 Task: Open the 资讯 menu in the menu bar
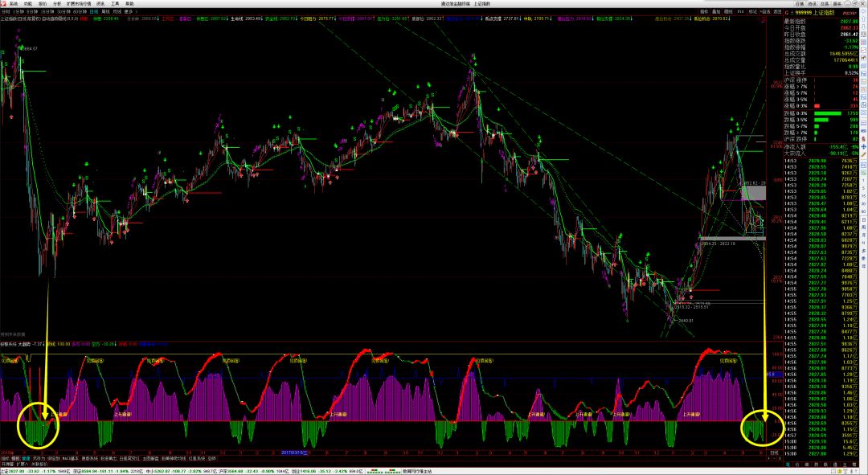(100, 3)
